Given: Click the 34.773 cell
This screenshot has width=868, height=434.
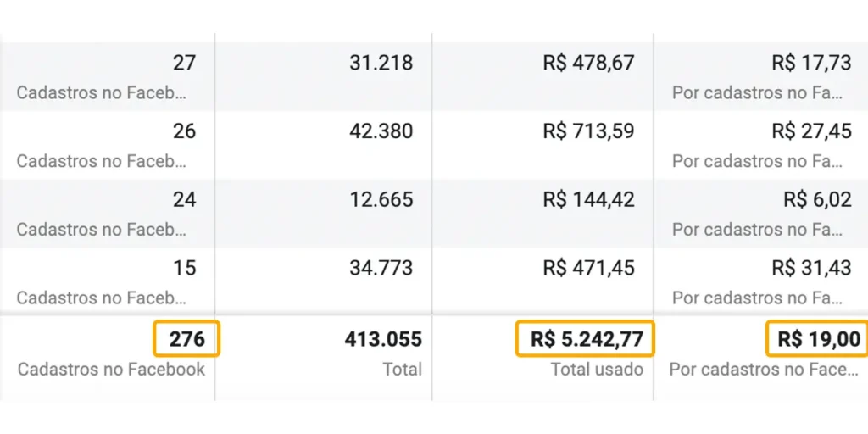Looking at the screenshot, I should (x=381, y=269).
